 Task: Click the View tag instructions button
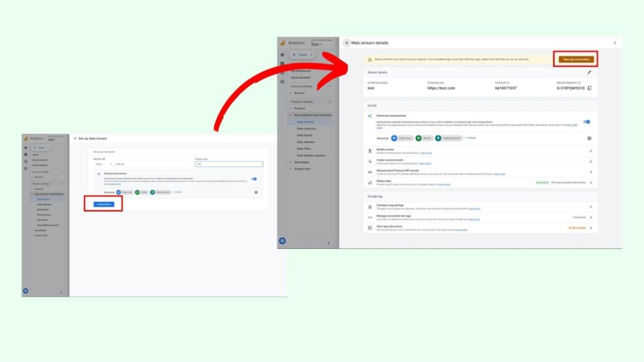click(576, 59)
